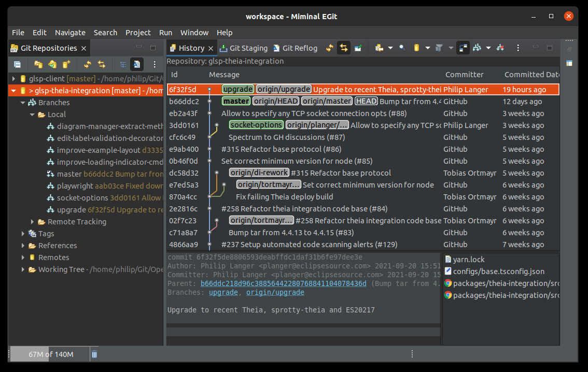Viewport: 588px width, 372px height.
Task: Collapse all nodes in Git Repositories view
Action: pyautogui.click(x=17, y=64)
